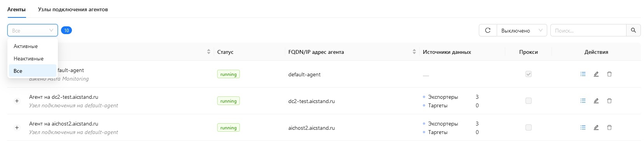Edit the dc2-test.aicstand.ru agent

[x=596, y=101]
